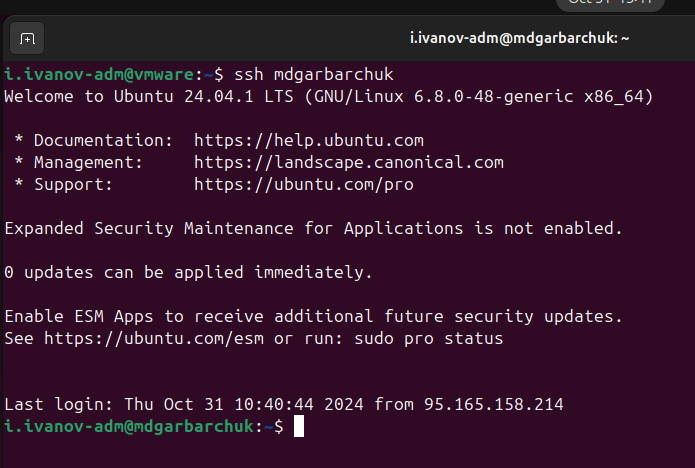Click the system clock in the top bar
This screenshot has height=468, width=695.
click(x=608, y=3)
